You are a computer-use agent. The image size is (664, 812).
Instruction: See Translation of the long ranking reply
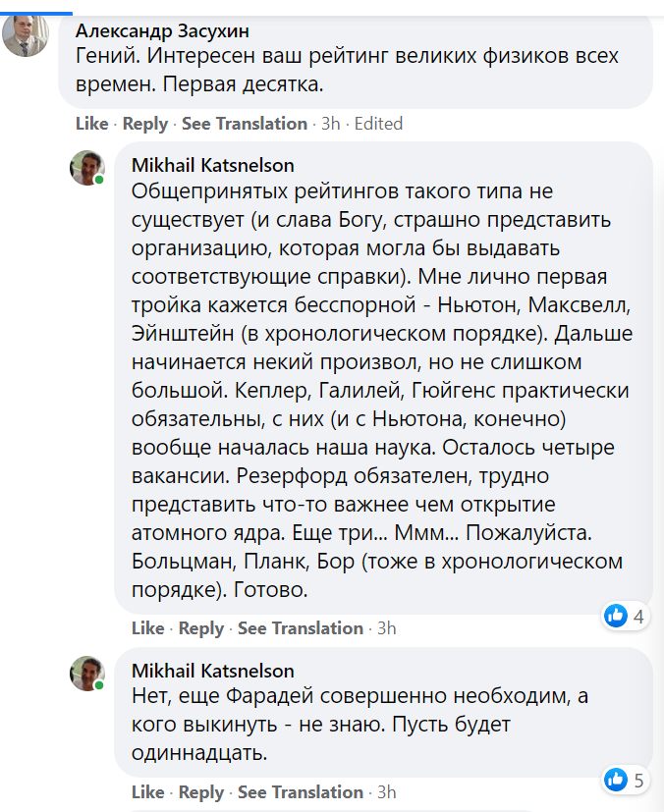(301, 628)
